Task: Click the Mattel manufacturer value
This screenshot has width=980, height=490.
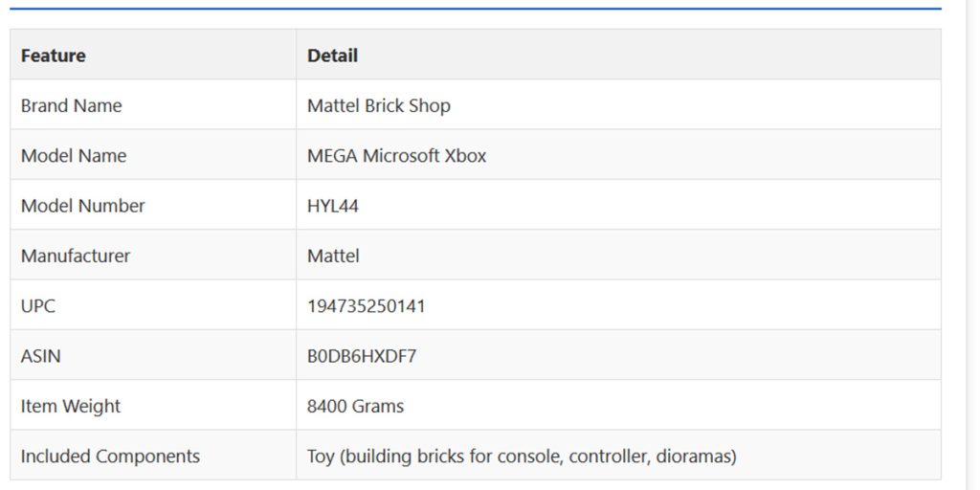Action: click(x=333, y=256)
